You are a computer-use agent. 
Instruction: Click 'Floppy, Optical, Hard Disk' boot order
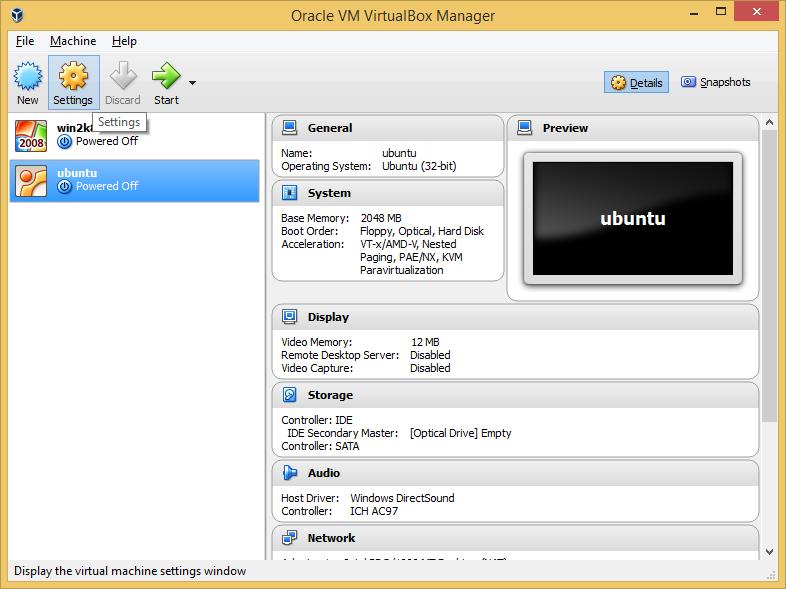[x=422, y=231]
